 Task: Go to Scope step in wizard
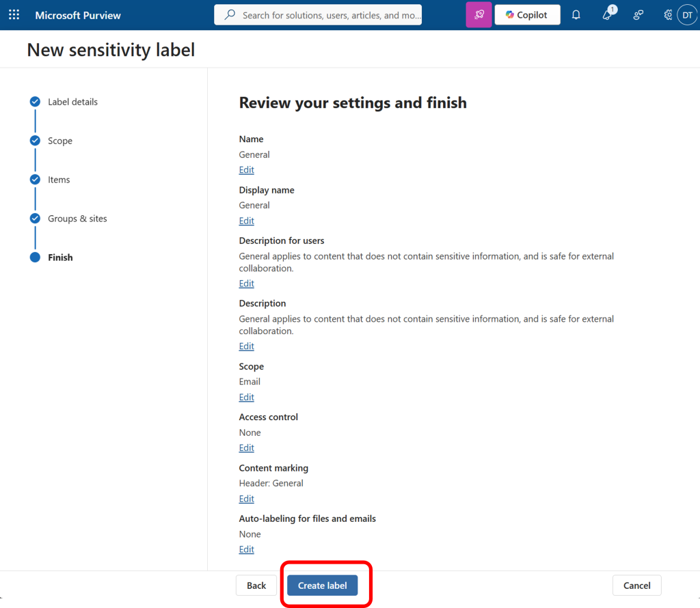[60, 141]
